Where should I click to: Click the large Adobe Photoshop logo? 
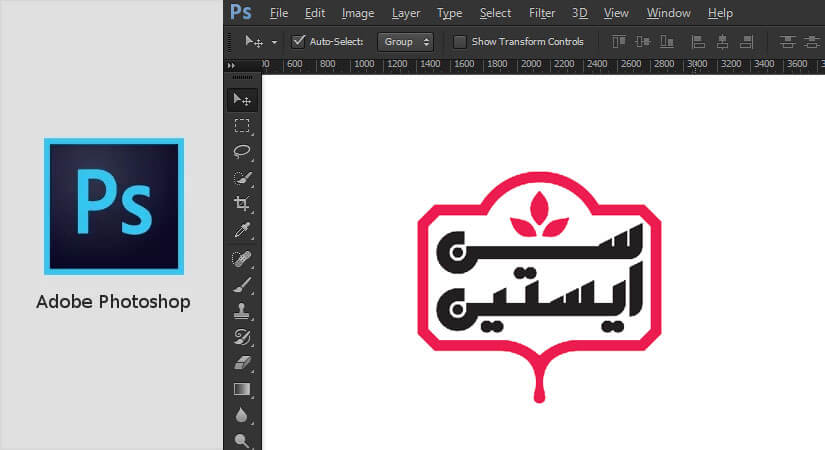pos(114,206)
